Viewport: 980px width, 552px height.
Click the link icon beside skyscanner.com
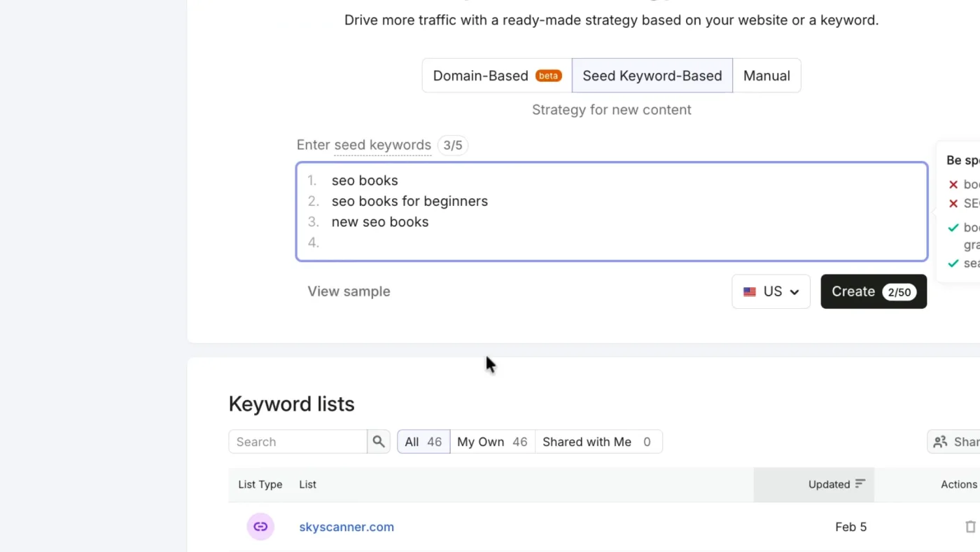(260, 527)
